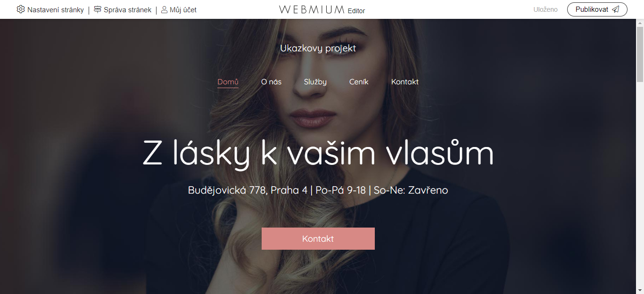Click the pink Kontakt button

point(318,238)
